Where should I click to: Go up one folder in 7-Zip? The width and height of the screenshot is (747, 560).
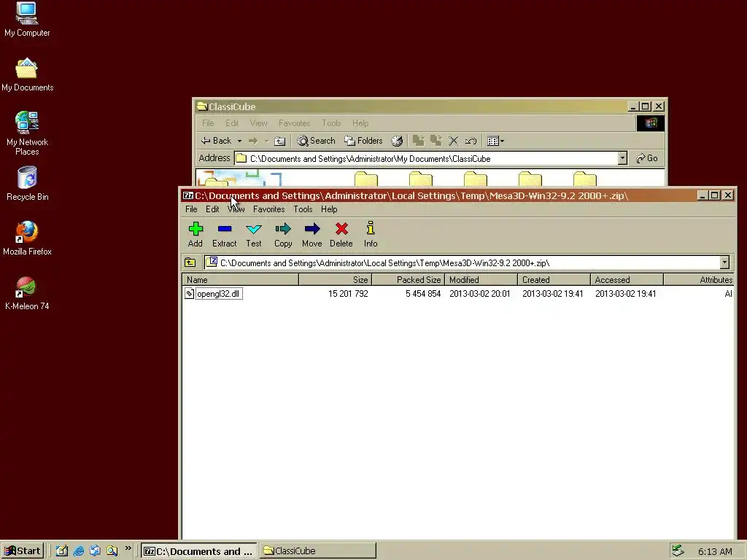pos(190,262)
